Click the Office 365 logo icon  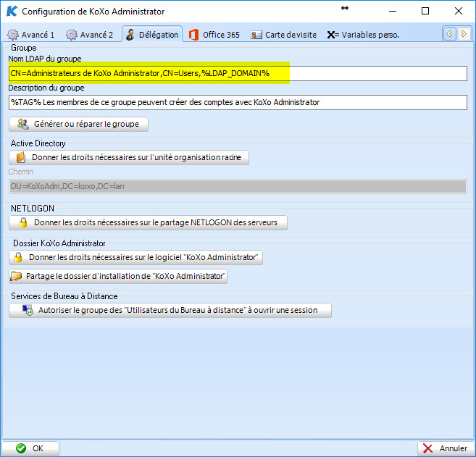193,35
